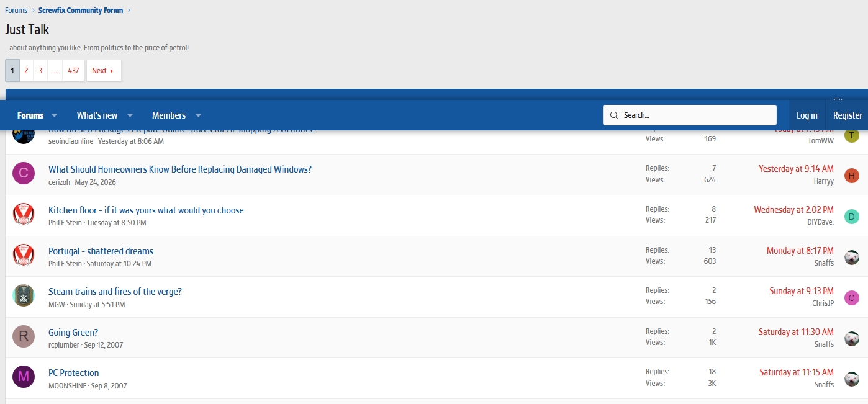Click Phil E Stein under Portugal thread
The height and width of the screenshot is (404, 868).
point(65,264)
